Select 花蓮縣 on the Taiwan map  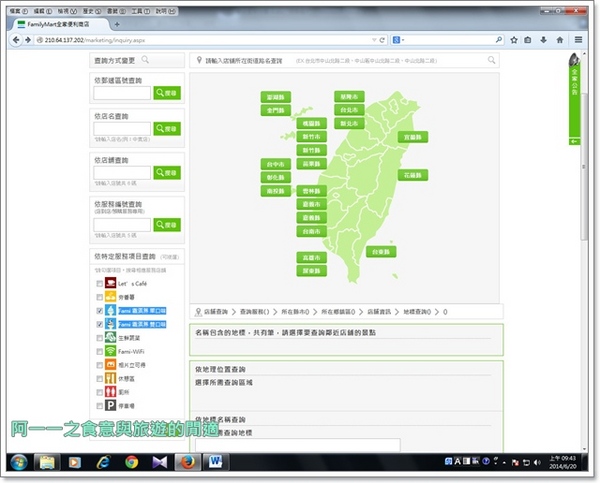click(412, 175)
